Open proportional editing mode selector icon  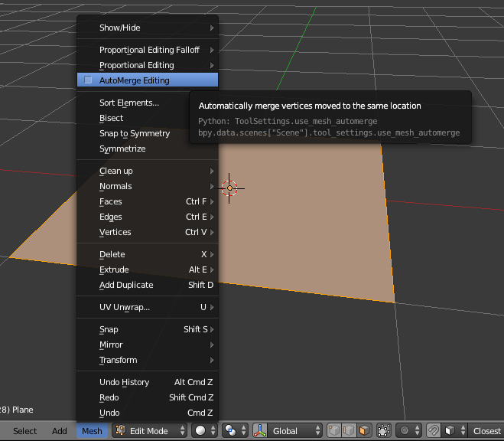(409, 430)
